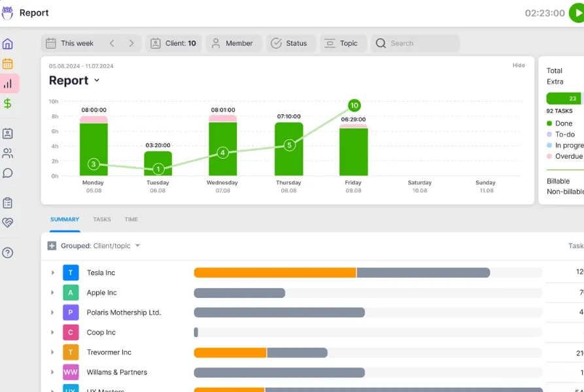Hide the report chart panel

pos(519,65)
